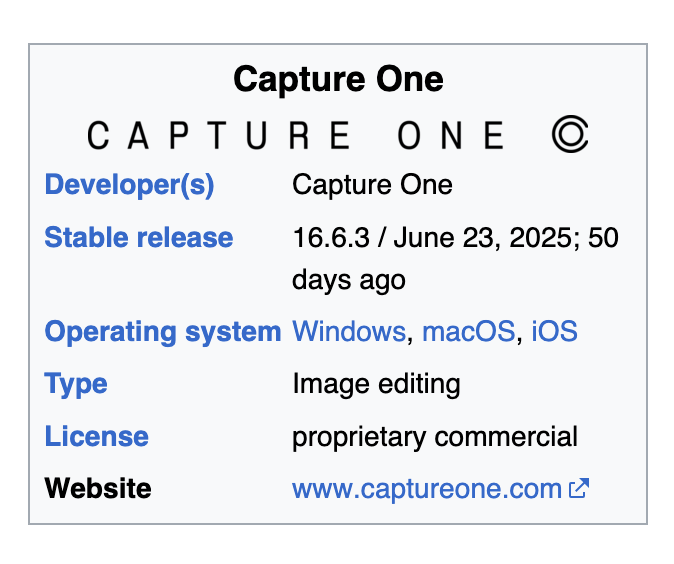Click the Type label link

76,384
